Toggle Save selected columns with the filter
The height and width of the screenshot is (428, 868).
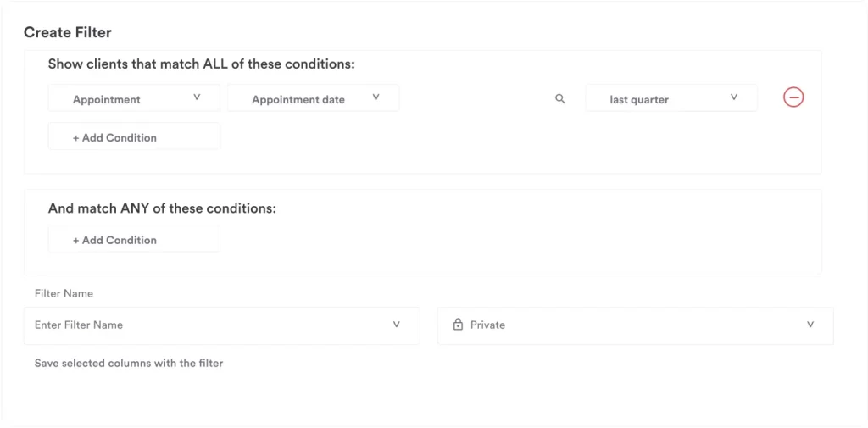pyautogui.click(x=129, y=363)
